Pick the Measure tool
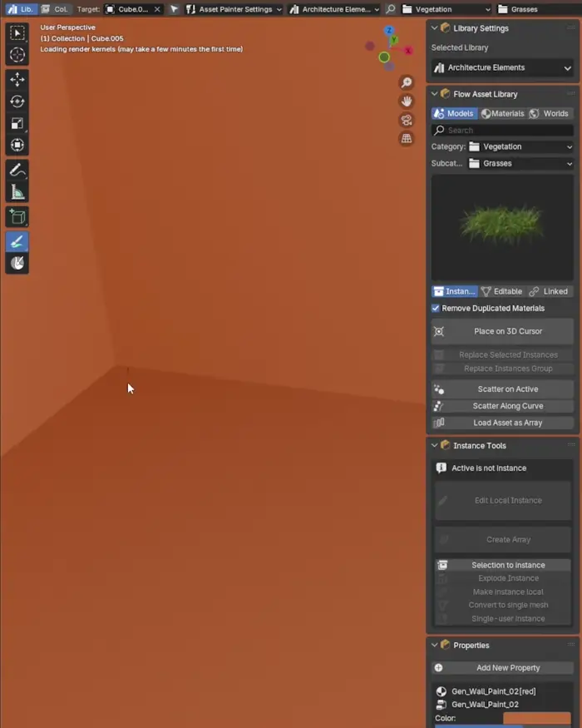 17,192
